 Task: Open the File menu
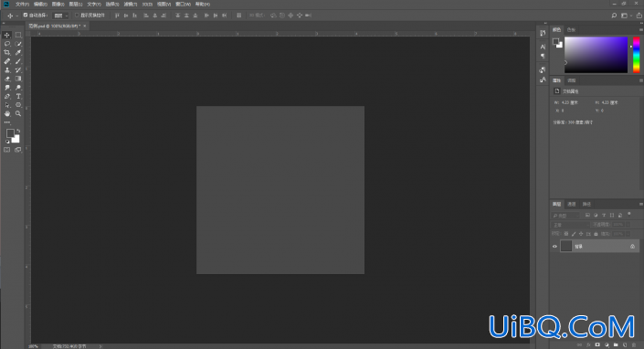coord(22,4)
